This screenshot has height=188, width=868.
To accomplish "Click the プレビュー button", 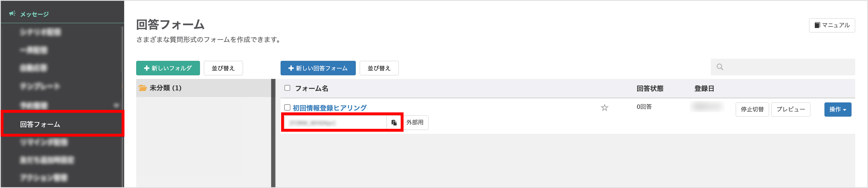I will point(790,109).
